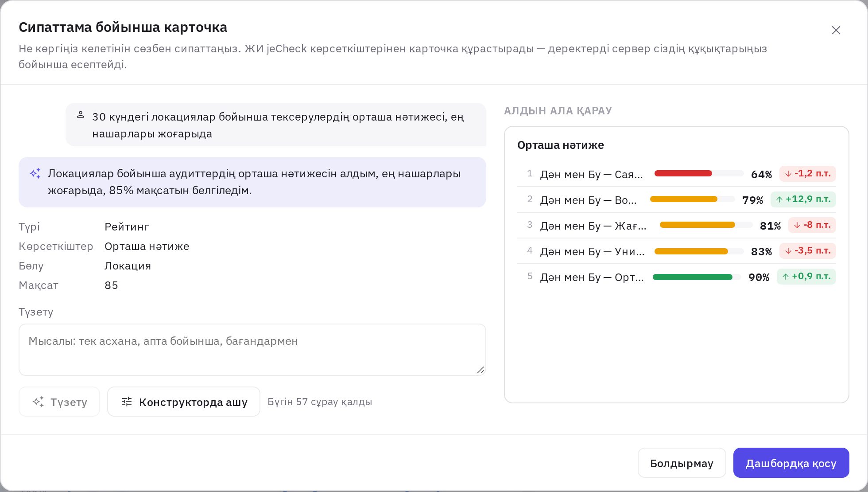Click the sparkle icon on Түзету button
868x492 pixels.
(39, 402)
